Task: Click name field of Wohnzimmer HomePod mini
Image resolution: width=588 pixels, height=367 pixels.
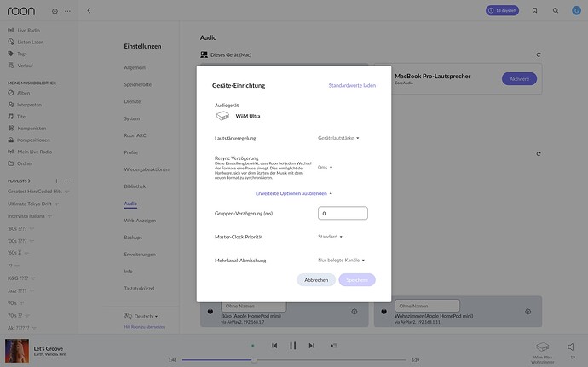Action: coord(427,306)
